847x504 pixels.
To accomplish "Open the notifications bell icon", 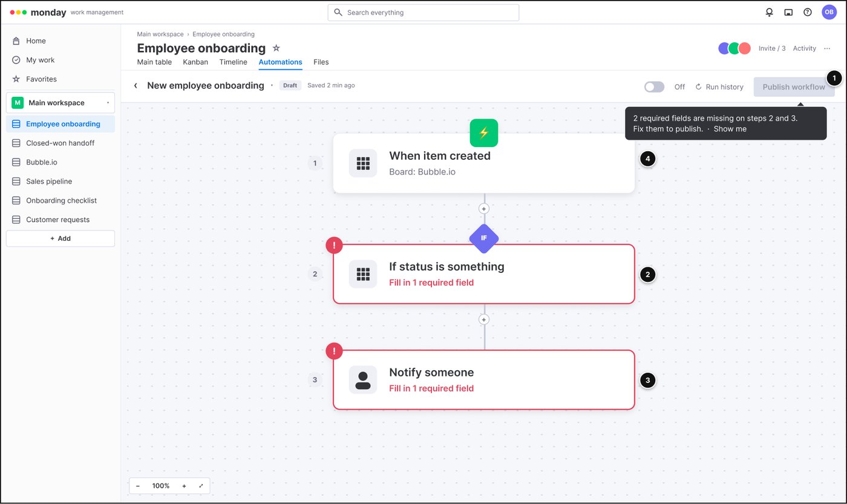I will coord(770,12).
